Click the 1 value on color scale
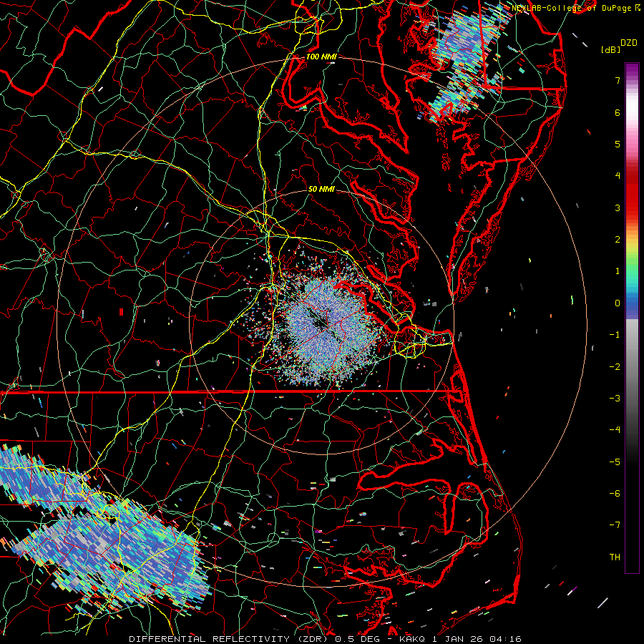The width and height of the screenshot is (644, 644). click(x=618, y=271)
